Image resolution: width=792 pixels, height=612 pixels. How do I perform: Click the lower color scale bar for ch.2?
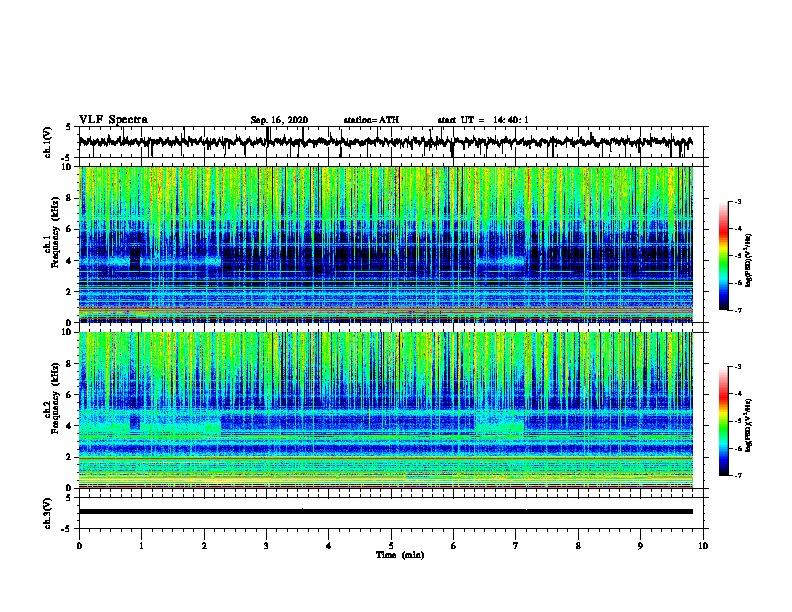(724, 421)
